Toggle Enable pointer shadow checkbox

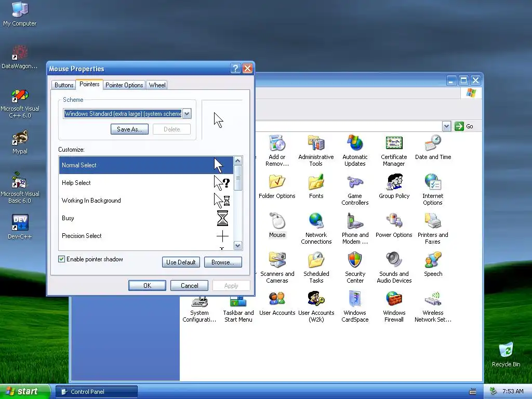[61, 259]
